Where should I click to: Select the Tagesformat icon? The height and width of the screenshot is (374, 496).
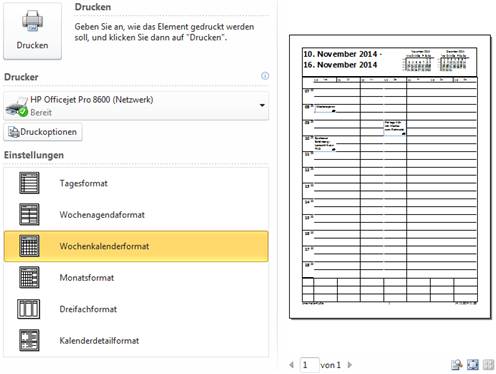(29, 183)
